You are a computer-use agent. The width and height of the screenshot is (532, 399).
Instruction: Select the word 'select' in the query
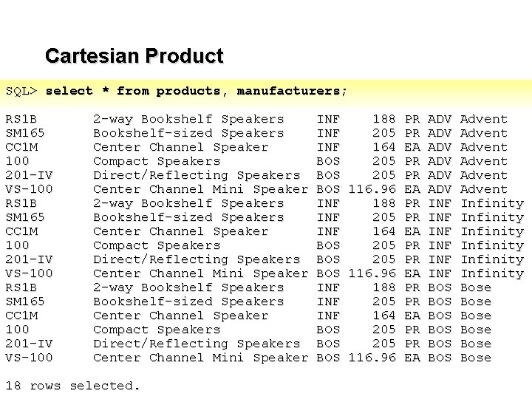(x=69, y=91)
